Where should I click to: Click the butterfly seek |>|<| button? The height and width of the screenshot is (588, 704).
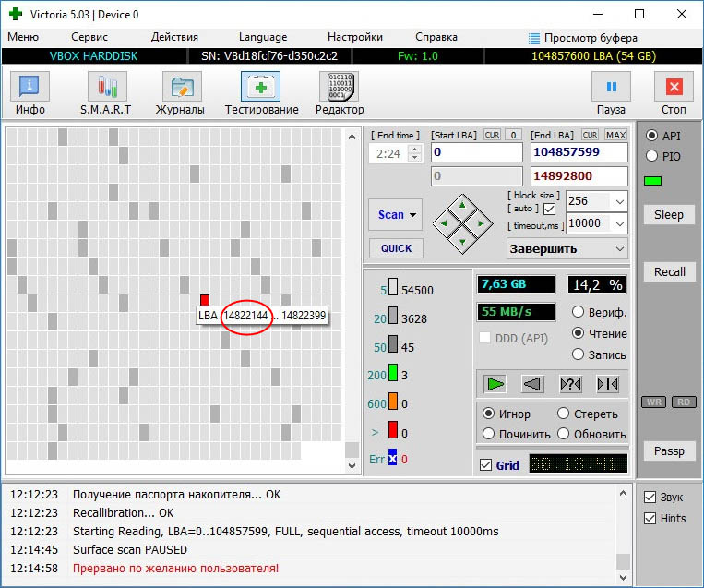607,384
